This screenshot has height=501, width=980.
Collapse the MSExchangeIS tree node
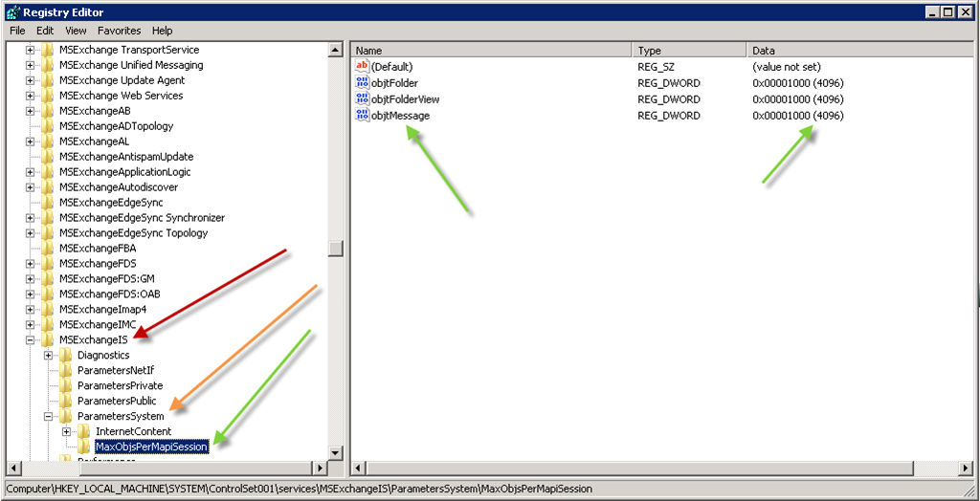(30, 340)
